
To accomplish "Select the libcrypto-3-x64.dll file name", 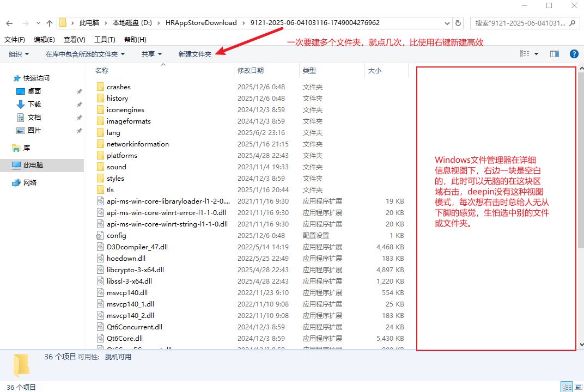I will [x=135, y=270].
